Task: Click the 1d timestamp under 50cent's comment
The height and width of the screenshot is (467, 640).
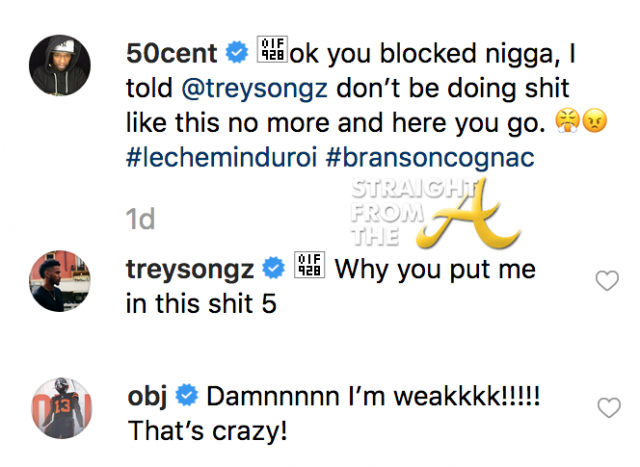Action: click(141, 219)
